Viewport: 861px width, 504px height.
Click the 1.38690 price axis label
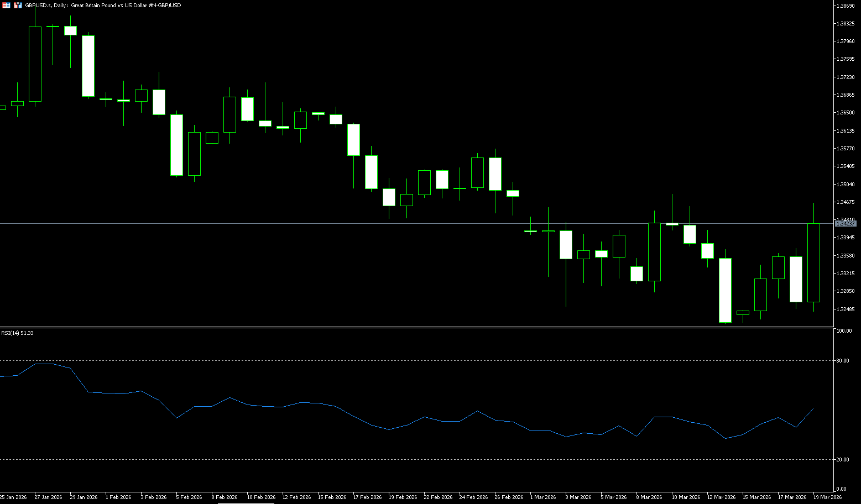coord(846,6)
